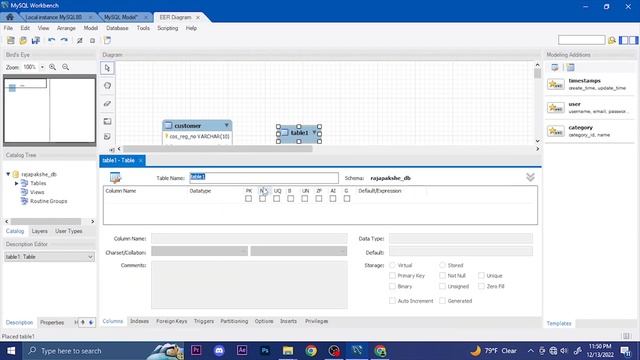Open the Arrange menu
Screen dimensions: 640x360
[x=66, y=28]
